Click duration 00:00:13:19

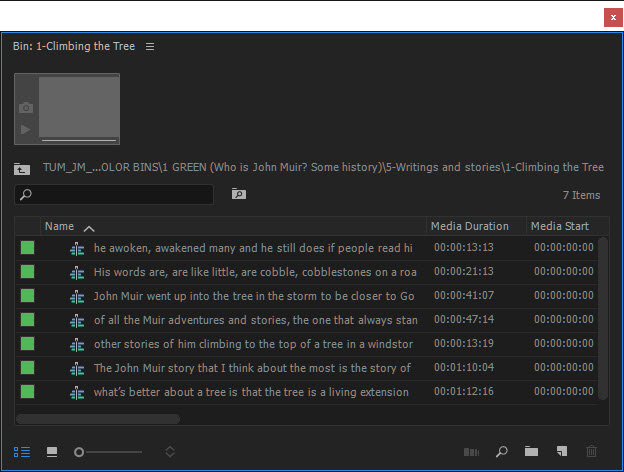point(464,343)
